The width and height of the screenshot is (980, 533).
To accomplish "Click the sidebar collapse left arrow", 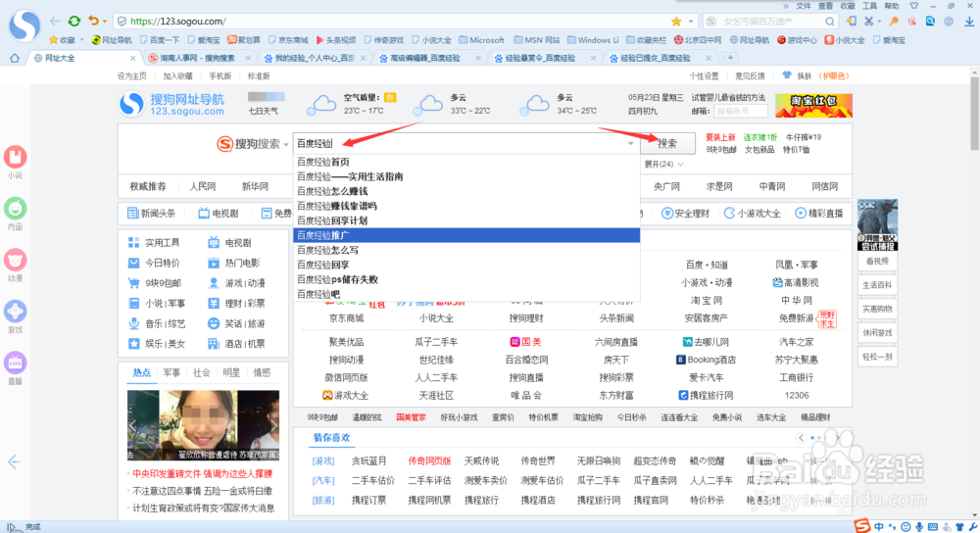I will (x=15, y=461).
